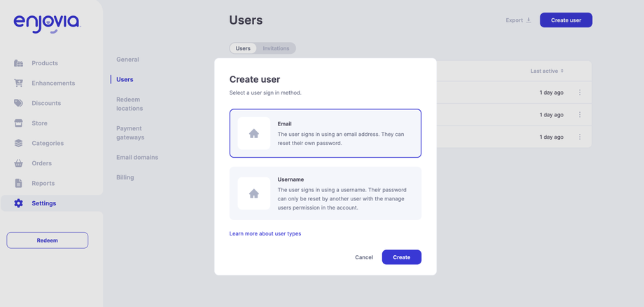Click the Redeem button
Viewport: 644px width, 307px height.
coord(48,240)
